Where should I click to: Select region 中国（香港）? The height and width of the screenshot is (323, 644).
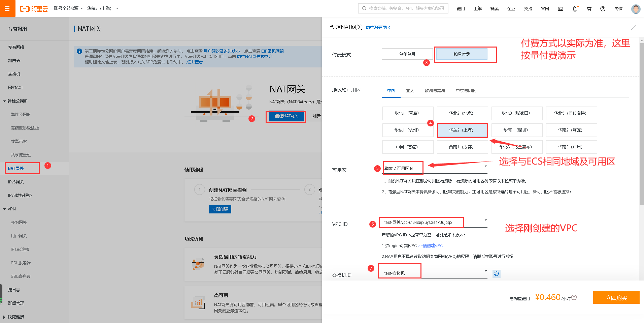pyautogui.click(x=408, y=147)
